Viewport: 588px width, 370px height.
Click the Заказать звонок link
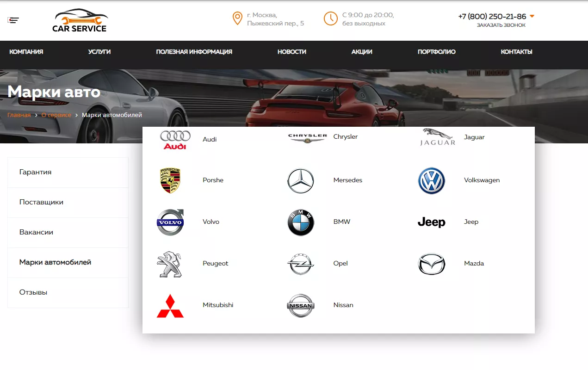[501, 25]
